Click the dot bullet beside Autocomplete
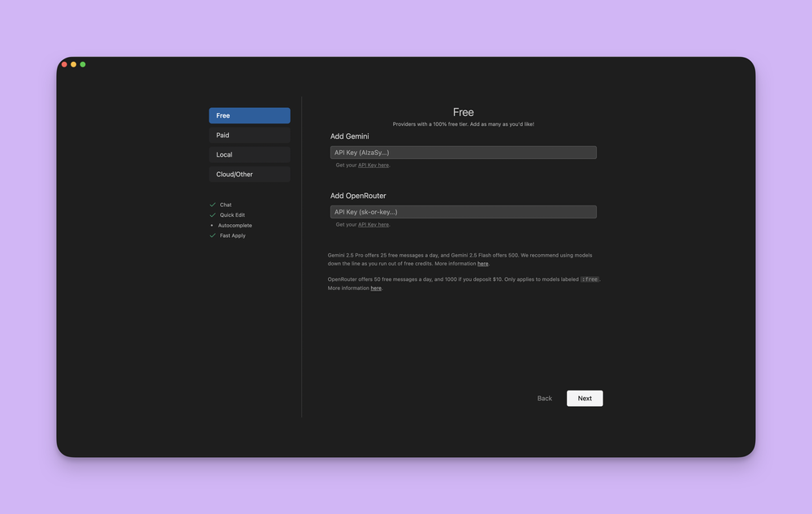The width and height of the screenshot is (812, 514). click(x=212, y=226)
